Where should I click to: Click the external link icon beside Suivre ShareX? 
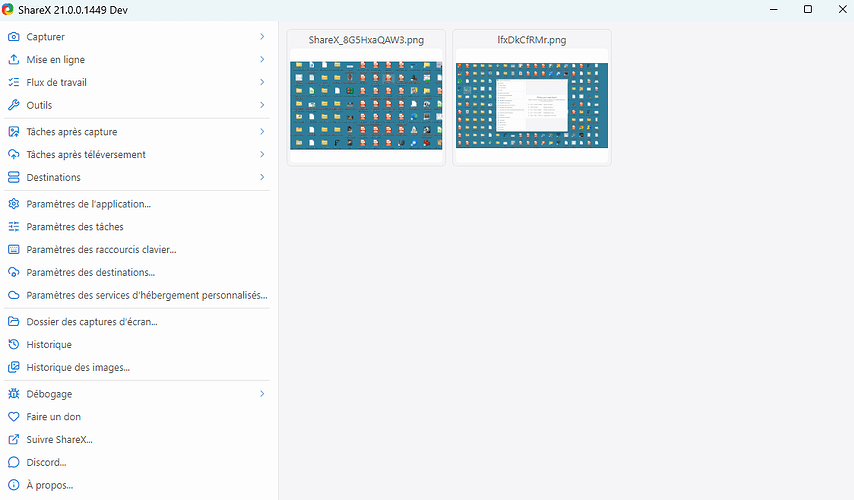pos(14,440)
